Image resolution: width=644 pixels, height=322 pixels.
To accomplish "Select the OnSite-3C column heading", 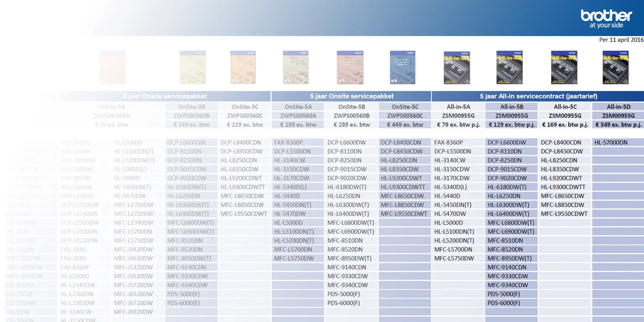I will (245, 107).
